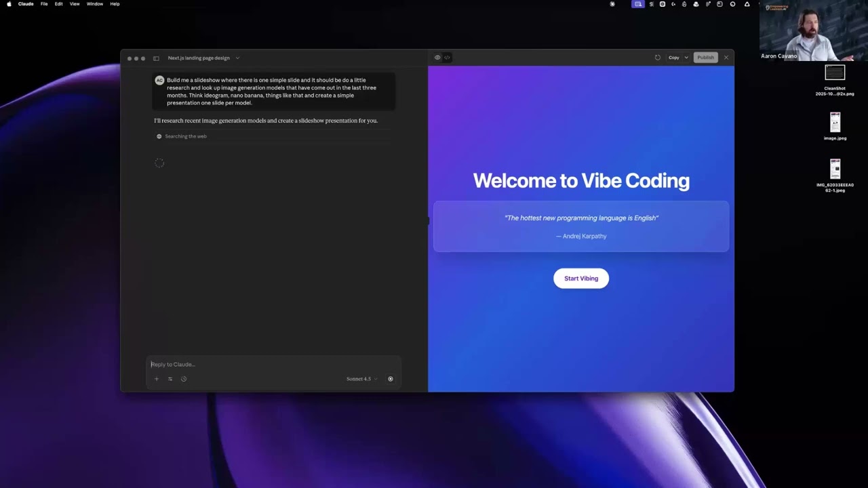Open the Claude app menu
Viewport: 868px width, 488px height.
click(x=26, y=4)
